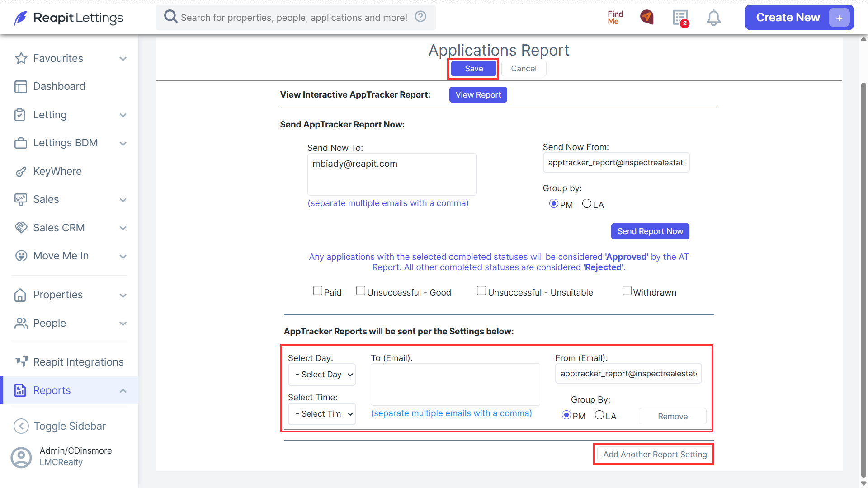Expand the Letting chevron
Screen dimensions: 868x488
pyautogui.click(x=123, y=115)
